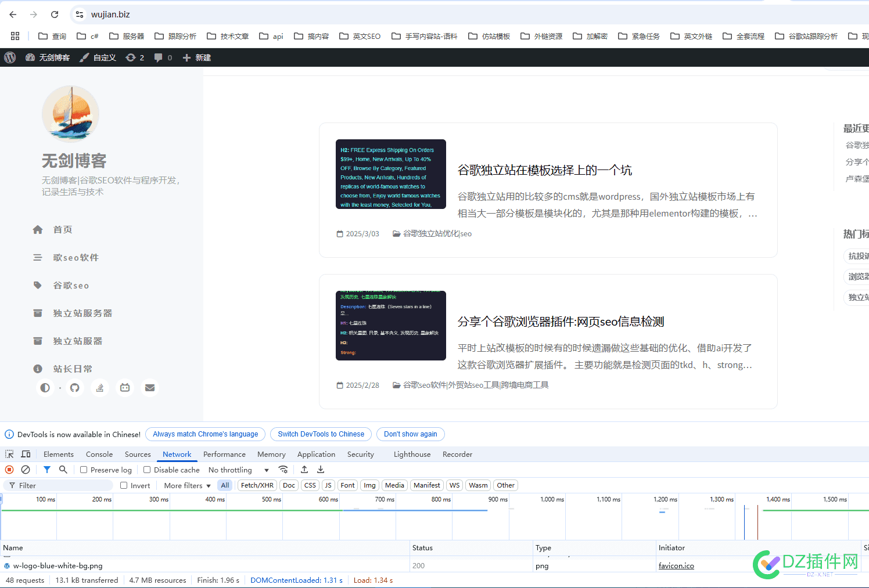This screenshot has width=869, height=588.
Task: Import HAR file upload icon
Action: tap(304, 470)
